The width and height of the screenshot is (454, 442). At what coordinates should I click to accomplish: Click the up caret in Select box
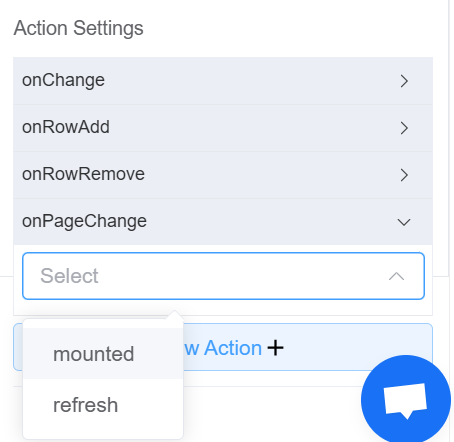click(396, 276)
